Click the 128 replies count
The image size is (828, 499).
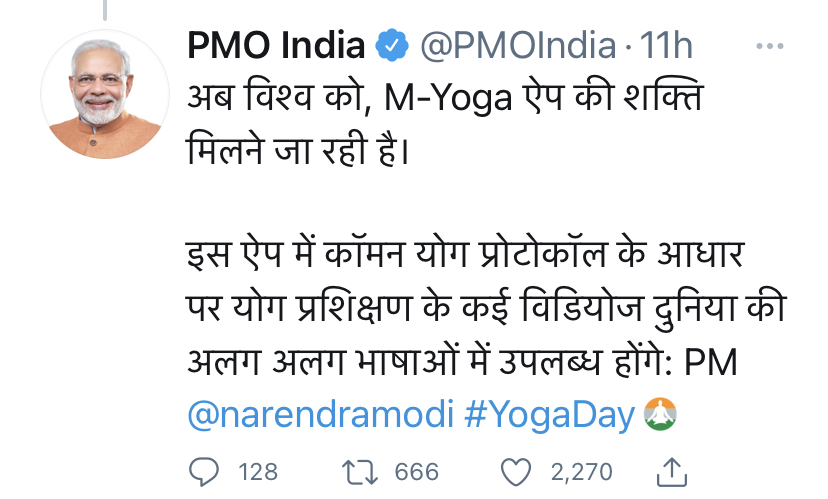pyautogui.click(x=258, y=471)
